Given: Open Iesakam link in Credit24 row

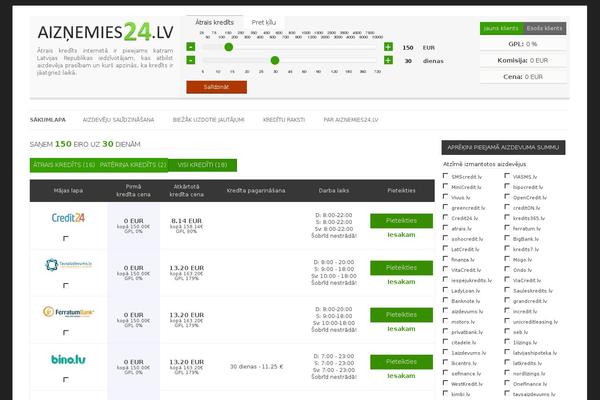Looking at the screenshot, I should tap(401, 235).
